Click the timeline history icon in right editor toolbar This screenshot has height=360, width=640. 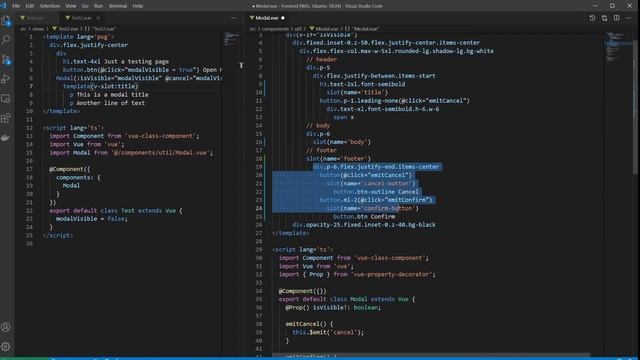tap(592, 18)
